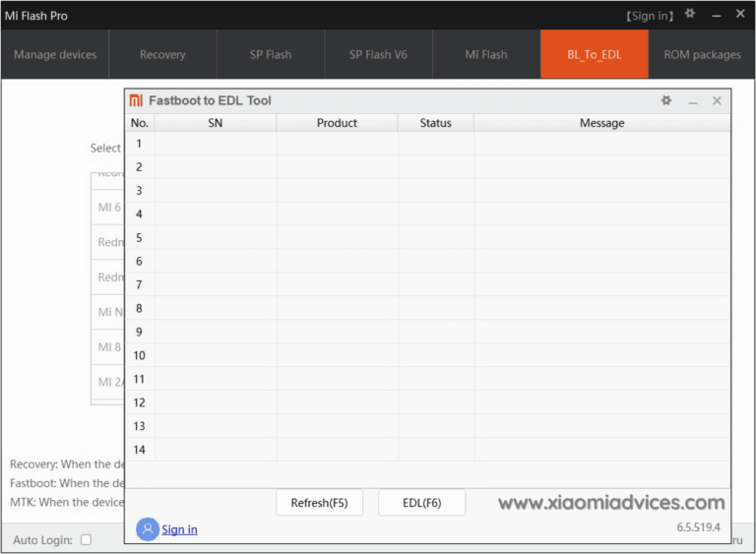This screenshot has width=756, height=554.
Task: Minimize the Mi Flash Pro main window
Action: point(717,16)
